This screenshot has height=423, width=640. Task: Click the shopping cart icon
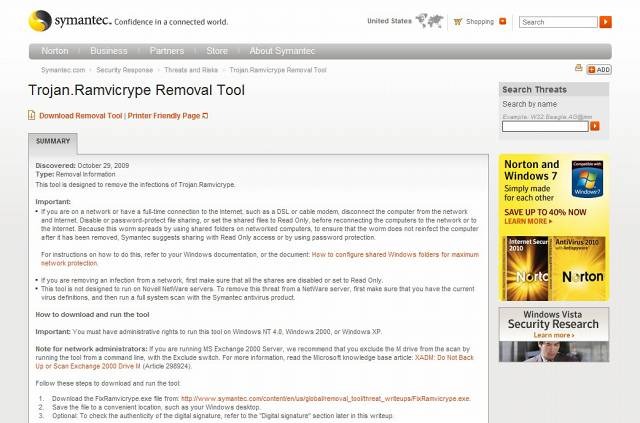coord(458,22)
